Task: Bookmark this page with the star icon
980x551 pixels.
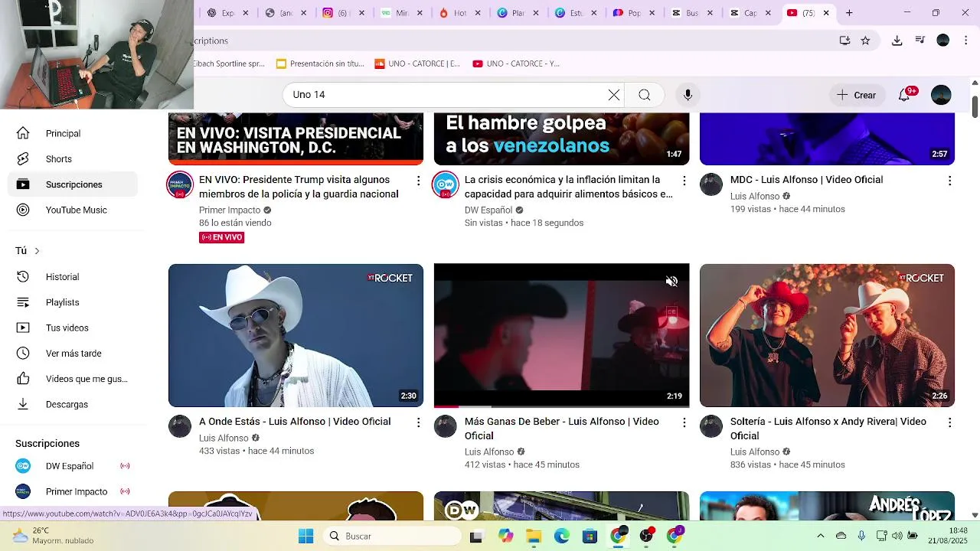Action: point(865,41)
